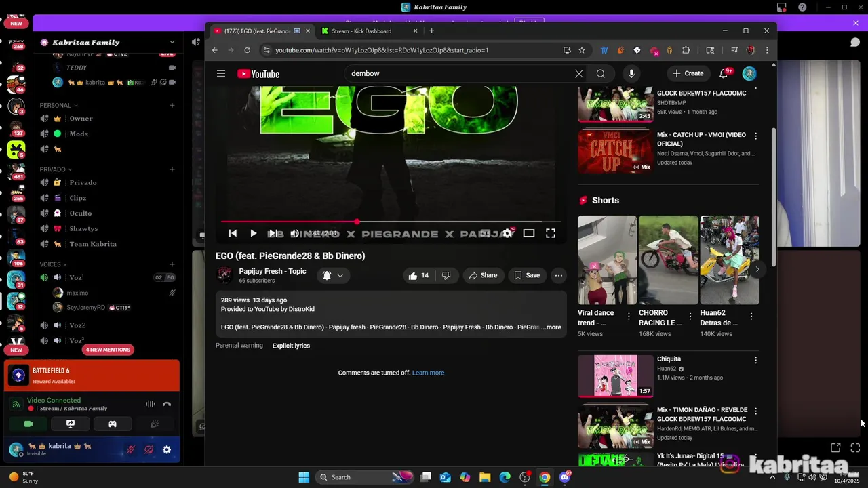The width and height of the screenshot is (868, 488).
Task: Collapse the PRIVADO category in Discord
Action: (x=56, y=169)
